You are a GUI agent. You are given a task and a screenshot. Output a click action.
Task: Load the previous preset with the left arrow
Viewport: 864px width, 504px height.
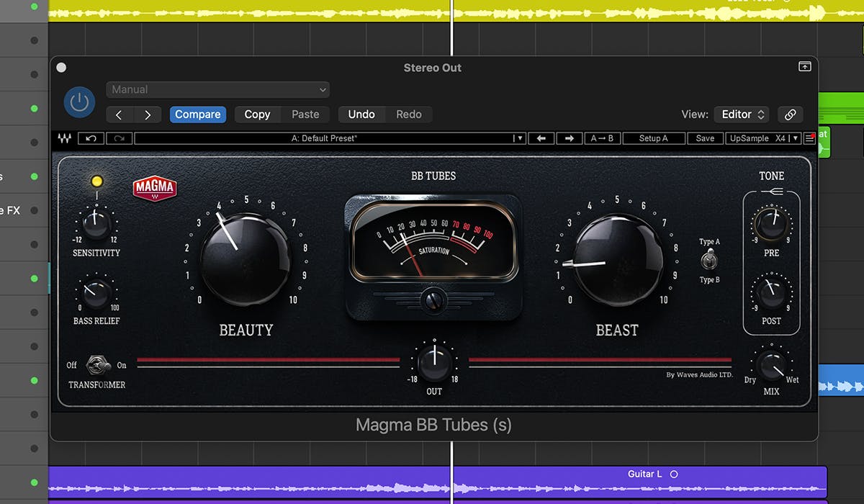point(541,138)
